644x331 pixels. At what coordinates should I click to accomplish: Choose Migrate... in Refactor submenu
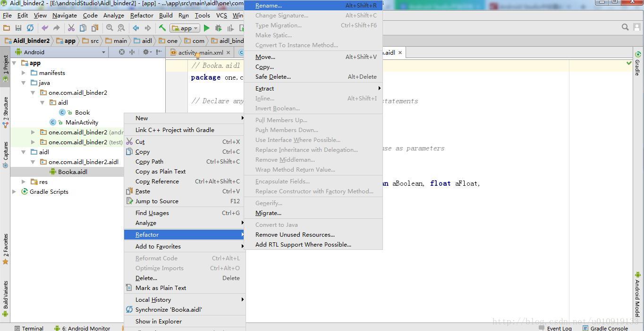pyautogui.click(x=313, y=213)
